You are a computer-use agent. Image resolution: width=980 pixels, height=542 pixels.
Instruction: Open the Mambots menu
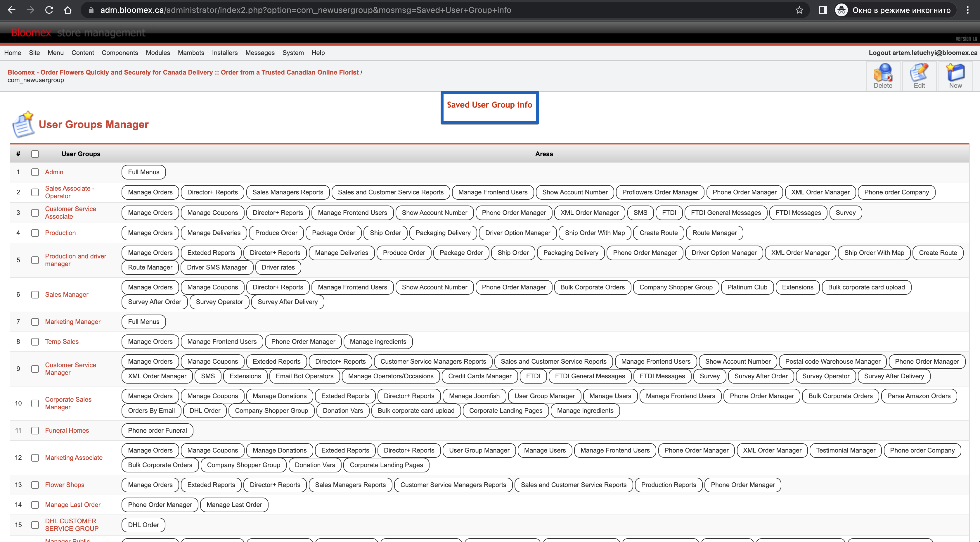[x=191, y=53]
